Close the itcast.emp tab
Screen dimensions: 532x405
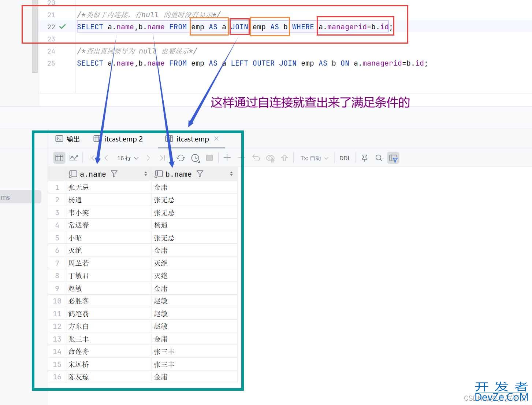216,139
